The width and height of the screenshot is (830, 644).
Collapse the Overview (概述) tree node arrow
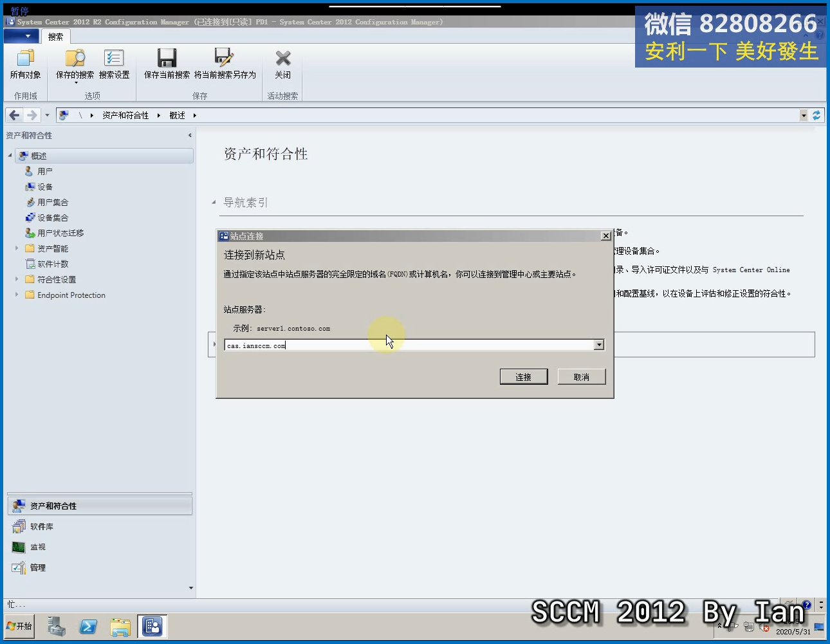click(10, 156)
